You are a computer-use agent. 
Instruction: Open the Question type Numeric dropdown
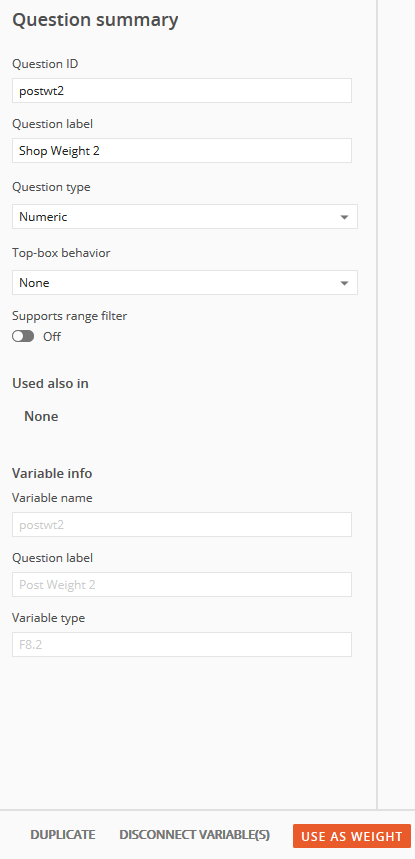point(185,217)
